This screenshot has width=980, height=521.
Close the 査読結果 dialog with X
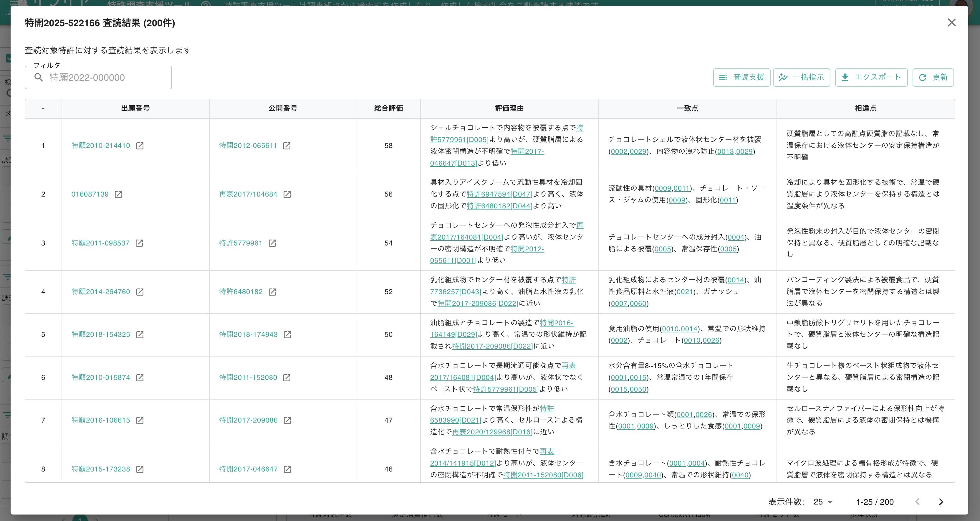(x=951, y=22)
